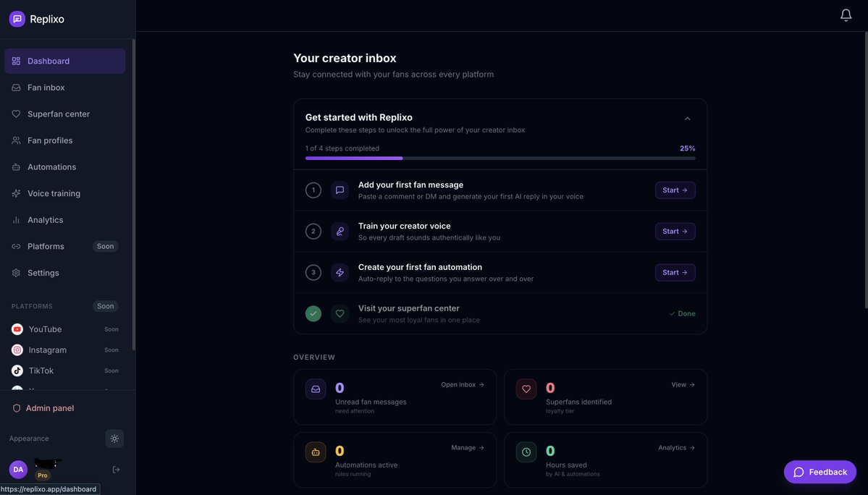
Task: Click the Done status label
Action: click(x=682, y=313)
